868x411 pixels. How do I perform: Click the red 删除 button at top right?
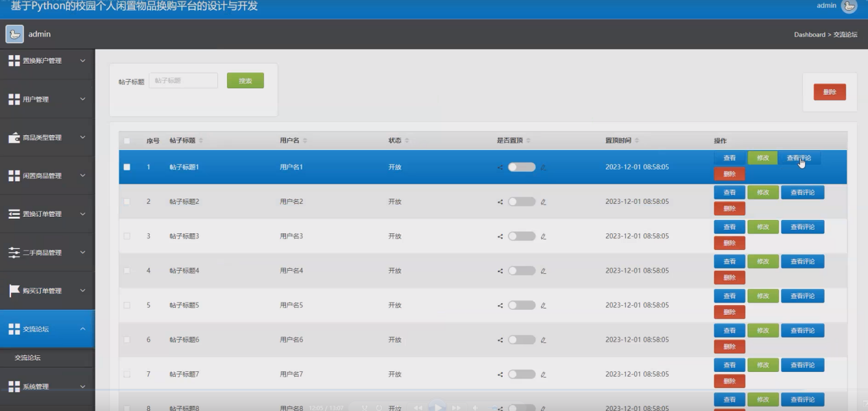point(830,92)
